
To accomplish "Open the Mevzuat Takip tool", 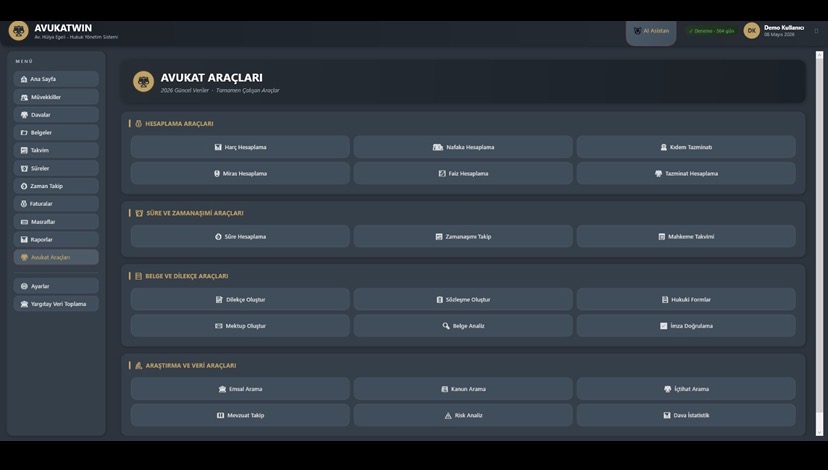I will point(240,415).
